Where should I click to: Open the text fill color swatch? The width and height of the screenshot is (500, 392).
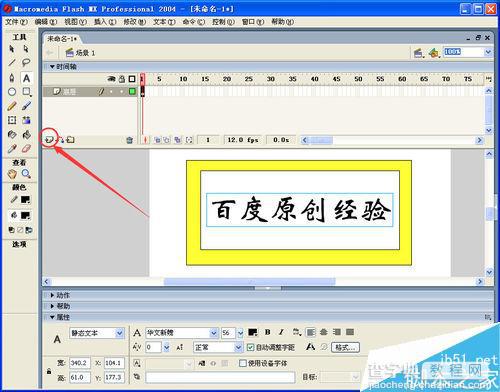pyautogui.click(x=253, y=332)
